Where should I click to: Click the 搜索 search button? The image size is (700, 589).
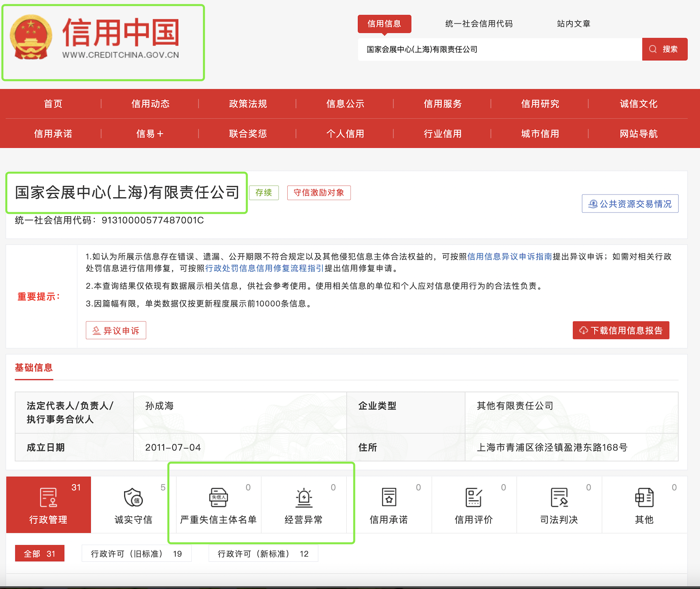tap(665, 49)
